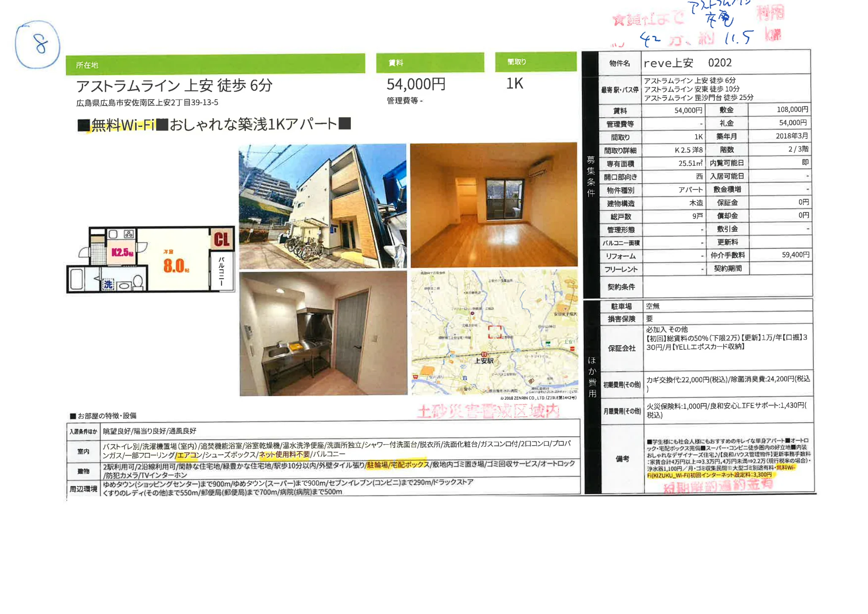
Task: Click the washing machine symbol in floor plan
Action: (x=108, y=284)
